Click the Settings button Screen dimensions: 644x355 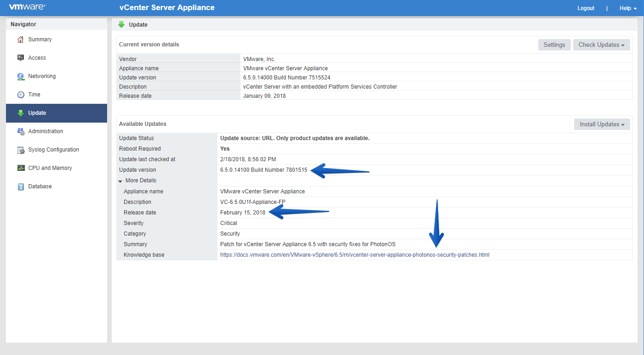[554, 45]
